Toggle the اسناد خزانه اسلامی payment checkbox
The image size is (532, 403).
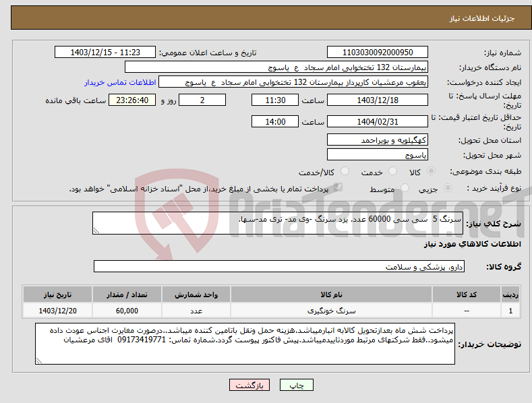(x=338, y=187)
